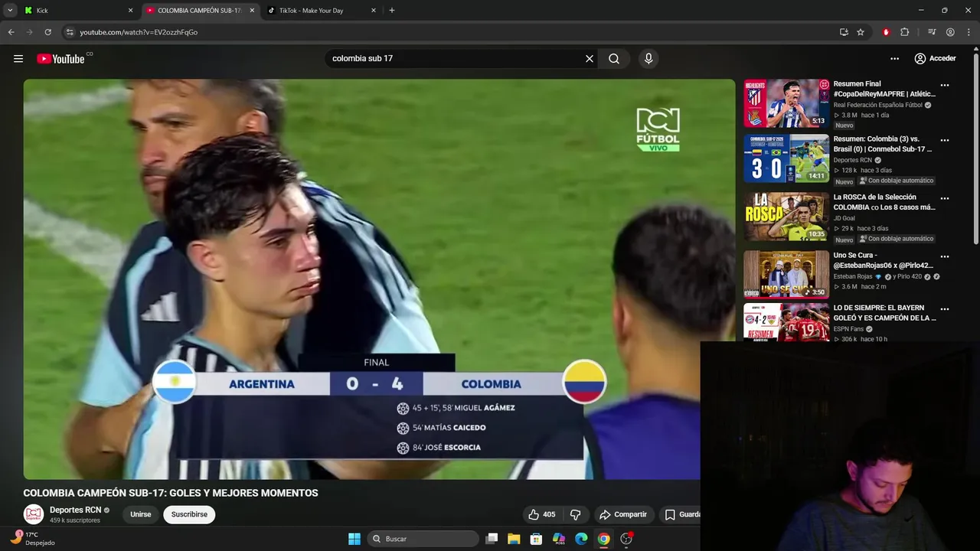Open options menu for Colombia vs. Brasil video
The height and width of the screenshot is (551, 980).
945,141
